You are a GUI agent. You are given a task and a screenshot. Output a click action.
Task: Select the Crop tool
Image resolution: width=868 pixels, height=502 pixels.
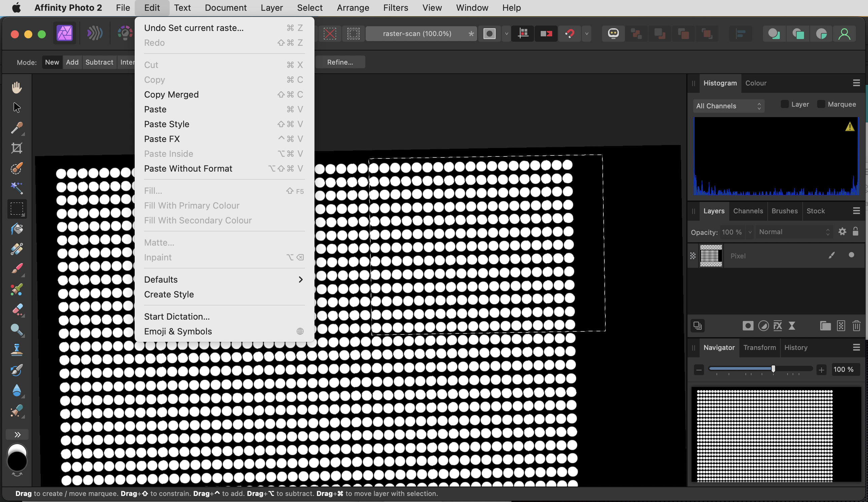[x=17, y=148]
